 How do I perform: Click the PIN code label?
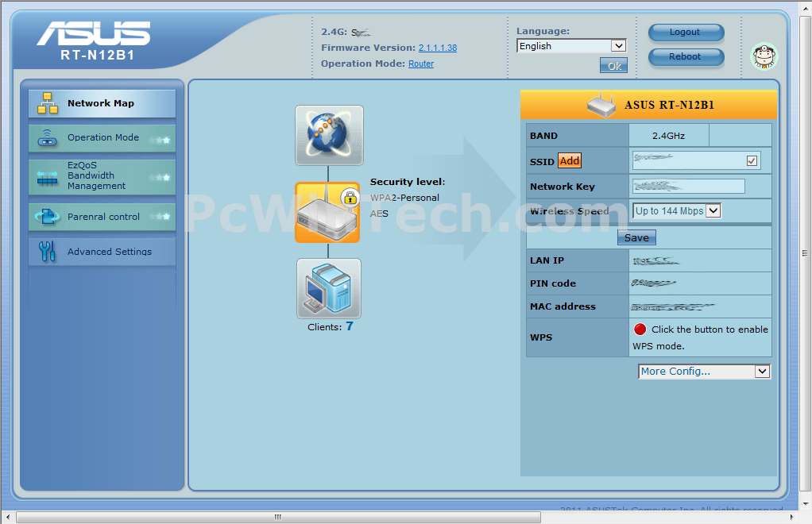[552, 283]
